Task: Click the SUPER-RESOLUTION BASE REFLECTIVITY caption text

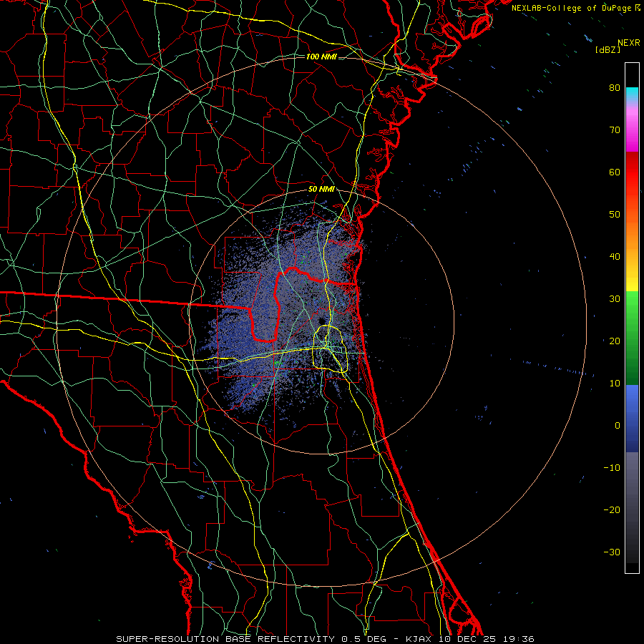Action: coord(225,639)
